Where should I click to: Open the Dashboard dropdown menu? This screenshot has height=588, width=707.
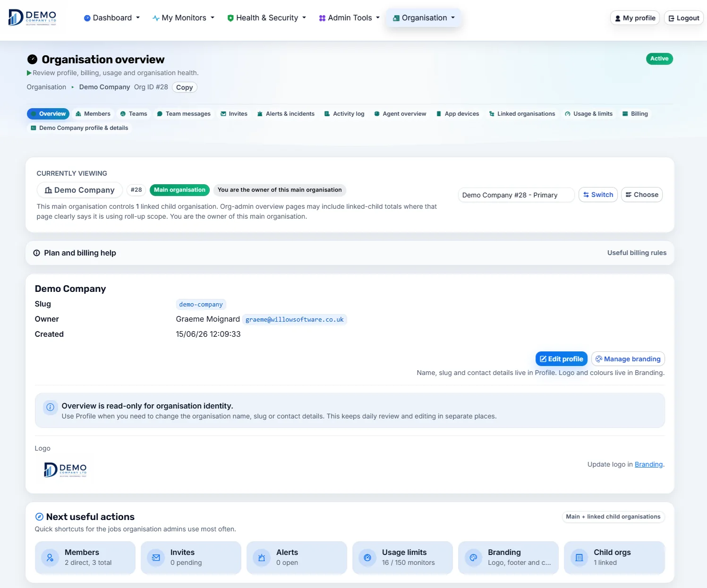pos(112,18)
